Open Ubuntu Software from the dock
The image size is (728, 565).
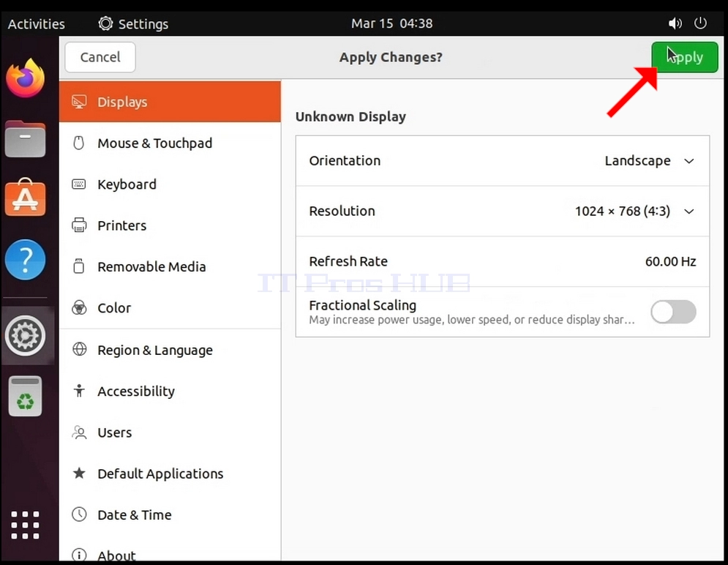(x=26, y=198)
